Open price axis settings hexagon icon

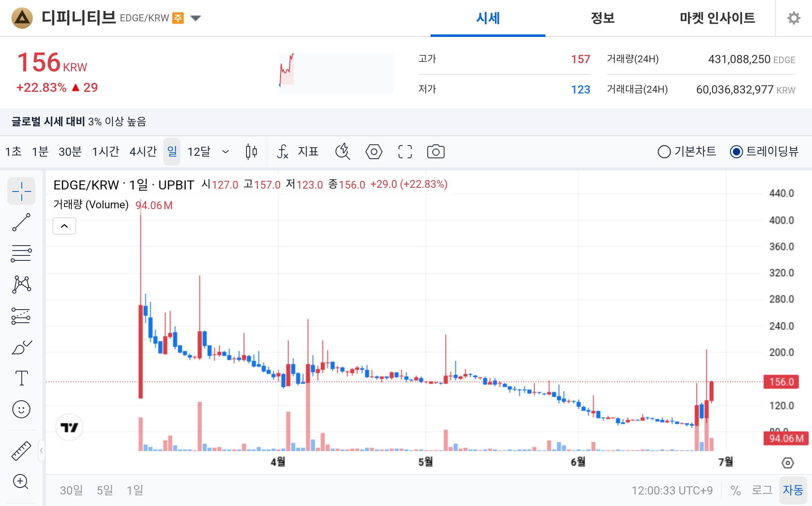[787, 463]
